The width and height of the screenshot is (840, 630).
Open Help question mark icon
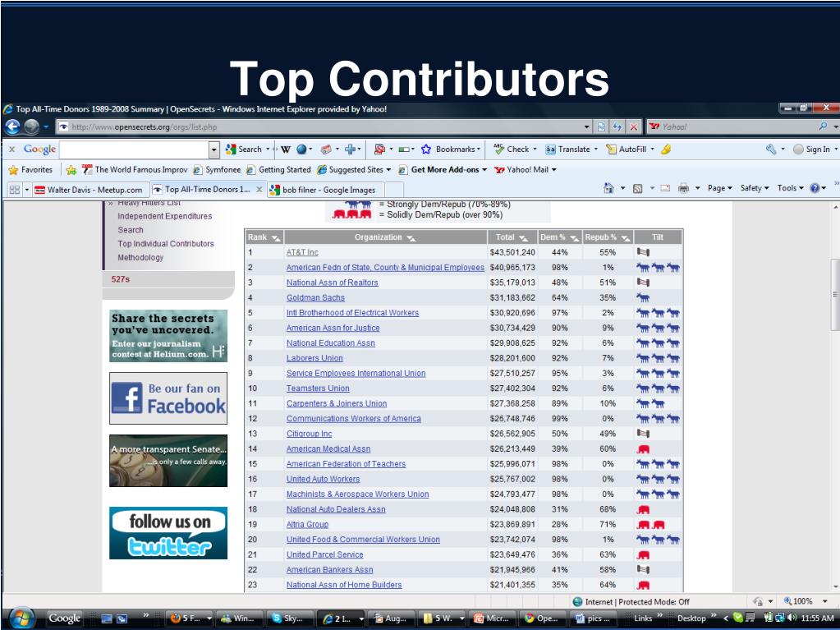[815, 188]
